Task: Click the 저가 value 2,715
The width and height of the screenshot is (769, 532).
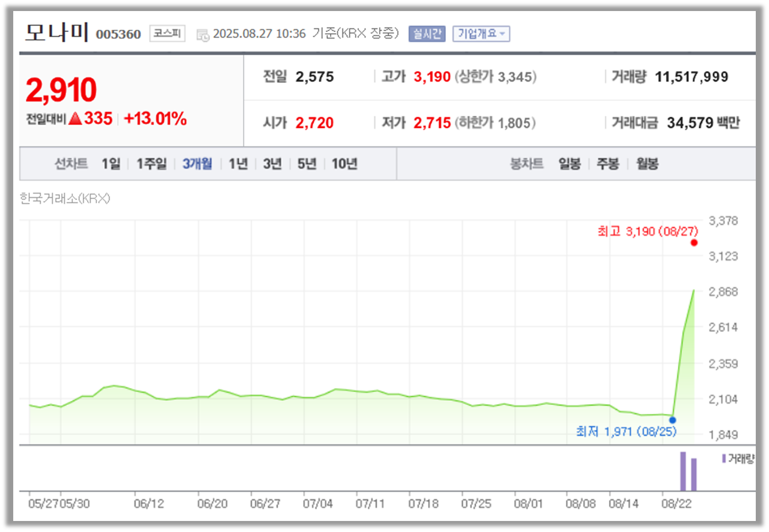Action: click(432, 122)
